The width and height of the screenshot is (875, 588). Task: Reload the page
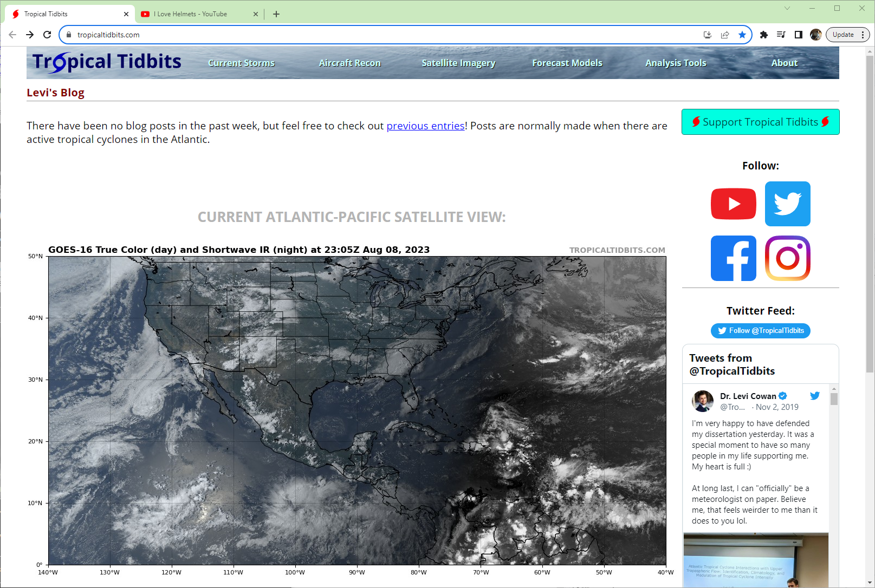pos(47,35)
